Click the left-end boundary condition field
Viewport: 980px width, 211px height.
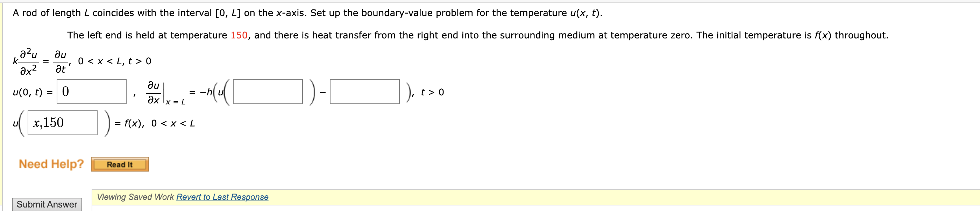[91, 94]
